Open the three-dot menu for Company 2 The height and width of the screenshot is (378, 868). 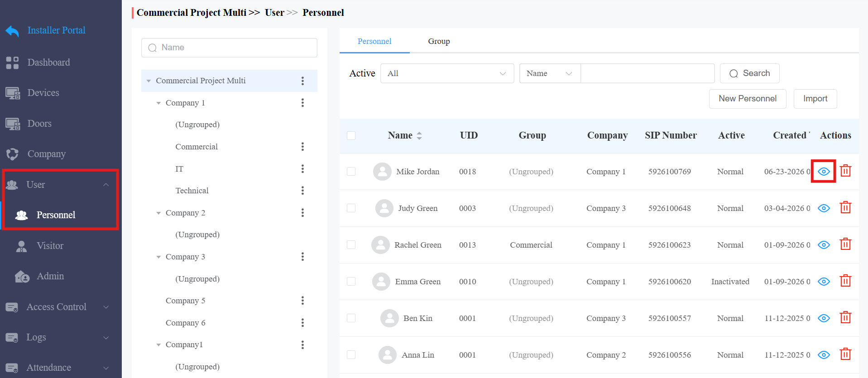pos(302,213)
